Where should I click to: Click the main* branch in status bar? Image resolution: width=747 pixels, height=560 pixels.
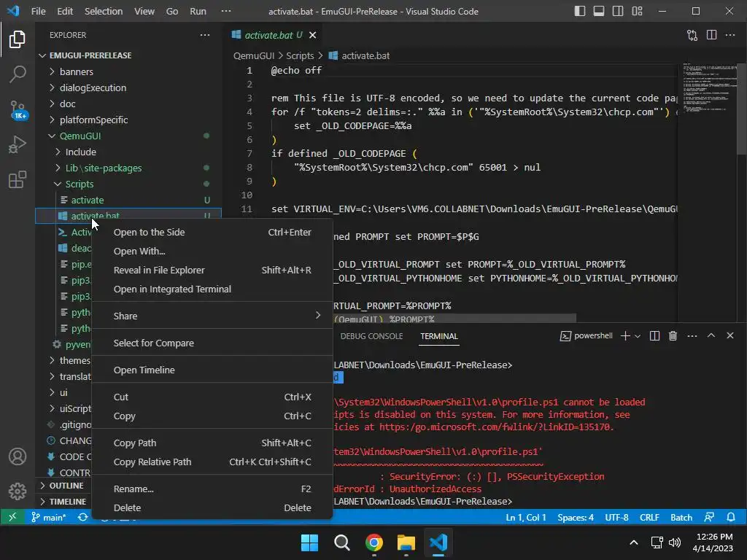coord(49,517)
